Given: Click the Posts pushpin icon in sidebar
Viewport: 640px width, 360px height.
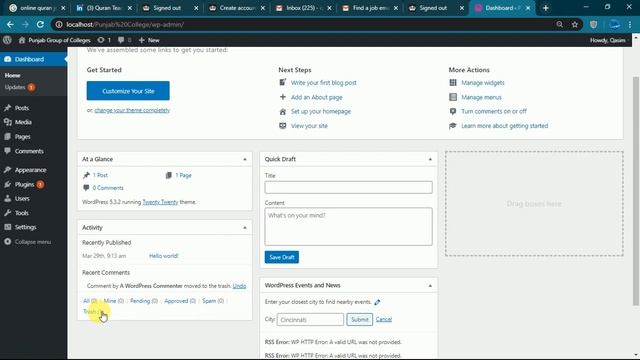Looking at the screenshot, I should [x=8, y=108].
